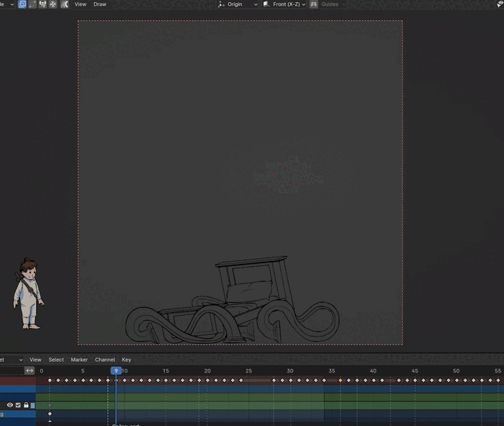Open the Channel menu

[105, 360]
